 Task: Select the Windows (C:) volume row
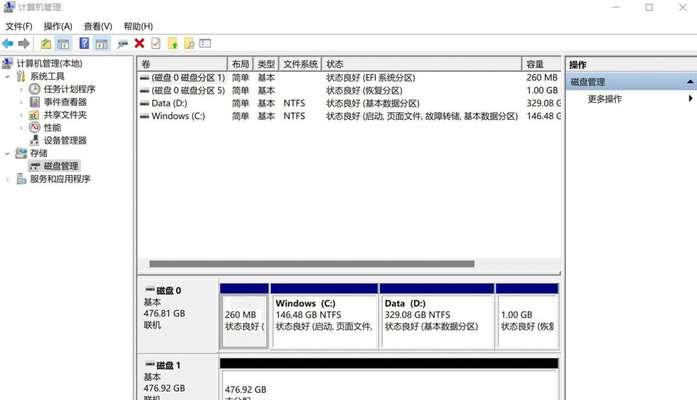pos(349,116)
